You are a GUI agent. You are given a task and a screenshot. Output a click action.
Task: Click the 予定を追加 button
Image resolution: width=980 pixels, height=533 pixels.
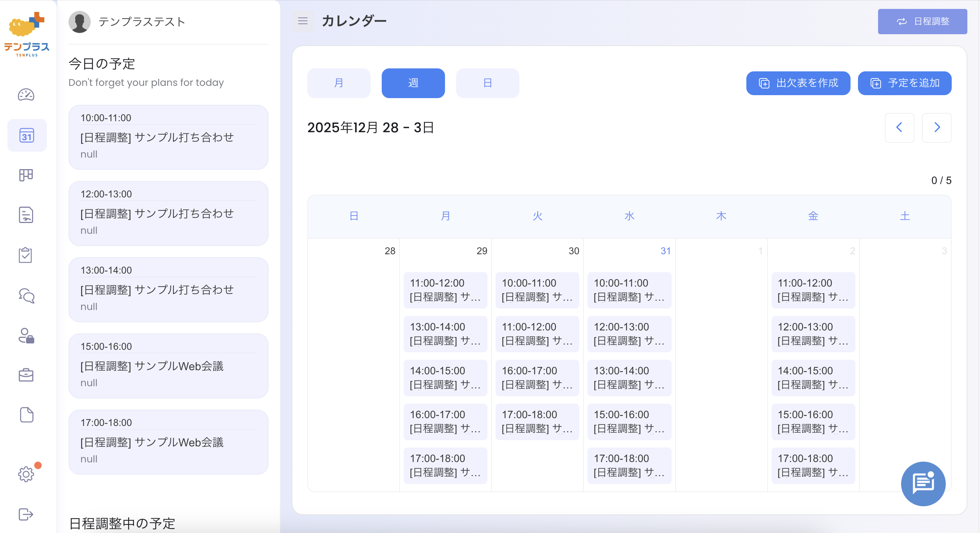tap(905, 83)
